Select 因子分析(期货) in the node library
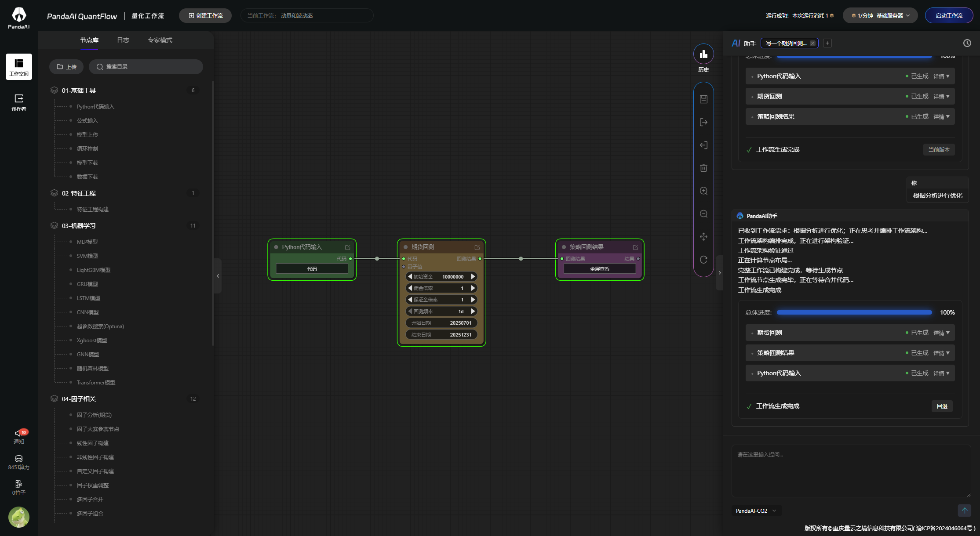Screen dimensions: 980x536 click(x=94, y=415)
